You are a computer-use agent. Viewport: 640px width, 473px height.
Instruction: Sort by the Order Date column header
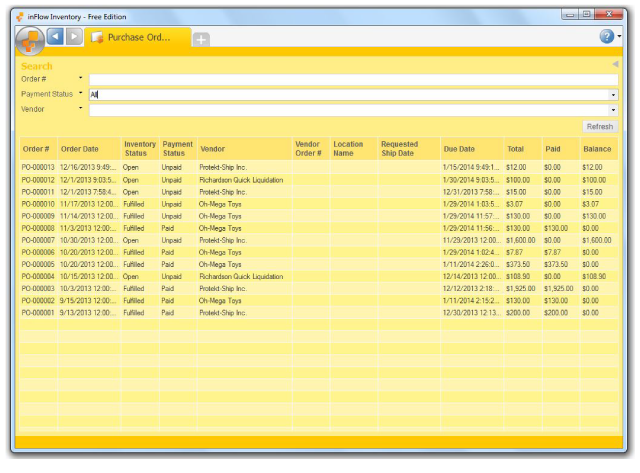coord(89,149)
